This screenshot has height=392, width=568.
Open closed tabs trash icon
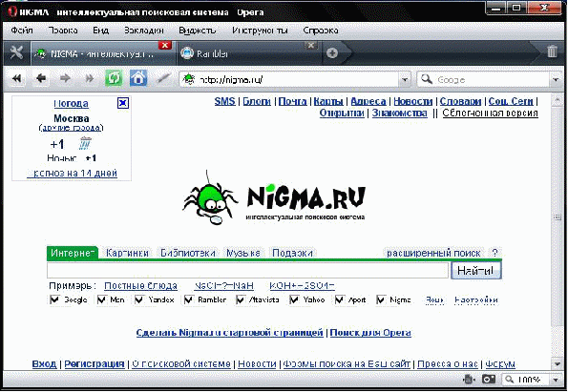pos(552,52)
